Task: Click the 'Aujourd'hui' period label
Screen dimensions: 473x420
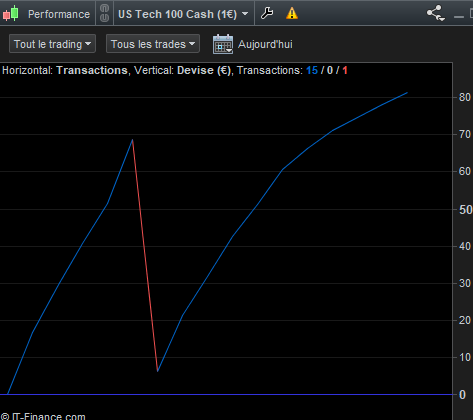Action: [265, 44]
